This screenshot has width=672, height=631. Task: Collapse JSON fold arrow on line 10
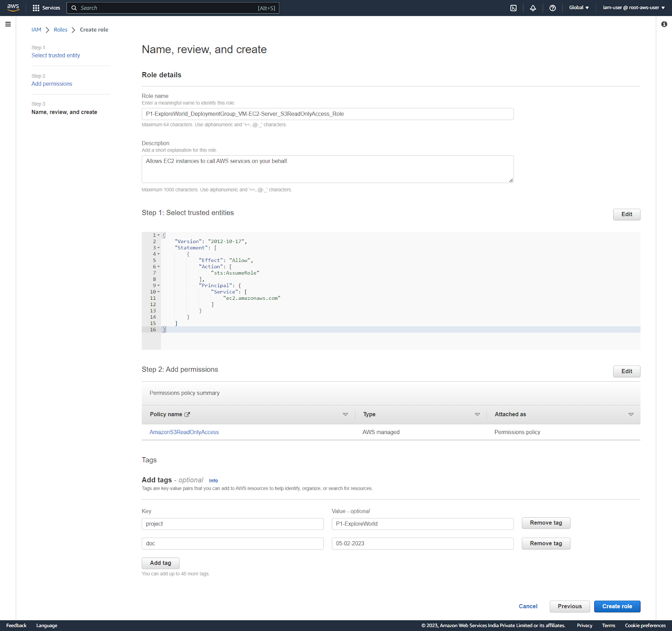(x=158, y=292)
